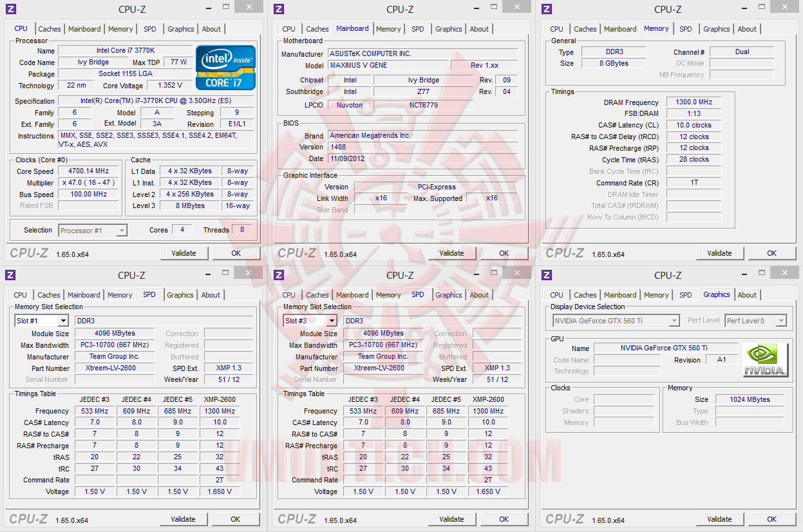Screen dimensions: 803x532
Task: Open the About tab in the Core i7 CPU window
Action: [x=211, y=29]
